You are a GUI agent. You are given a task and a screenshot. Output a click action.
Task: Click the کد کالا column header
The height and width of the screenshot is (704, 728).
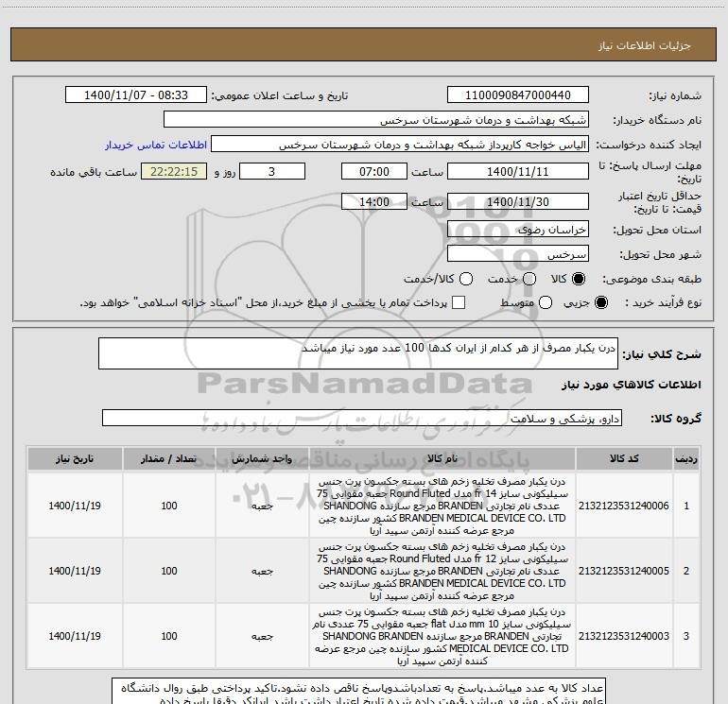coord(624,459)
